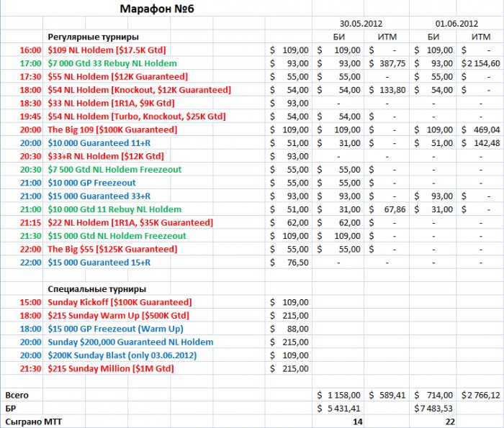Select buy-in $62,00 in the 30.05.2012 column
This screenshot has width=504, height=428.
tap(338, 222)
